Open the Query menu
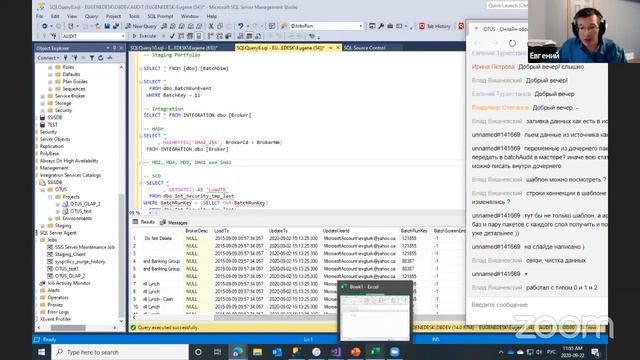The height and width of the screenshot is (360, 640). (x=91, y=16)
